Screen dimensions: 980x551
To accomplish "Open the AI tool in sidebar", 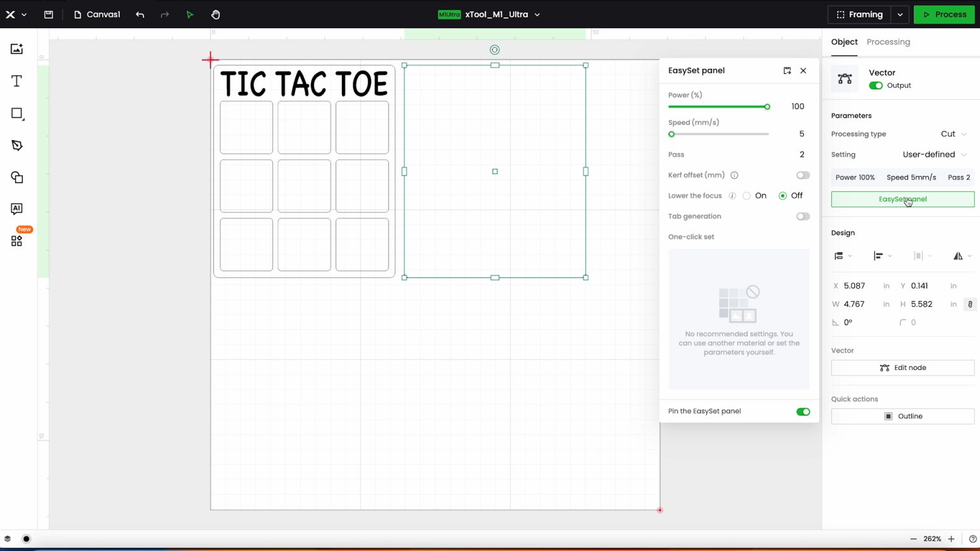I will [x=17, y=209].
